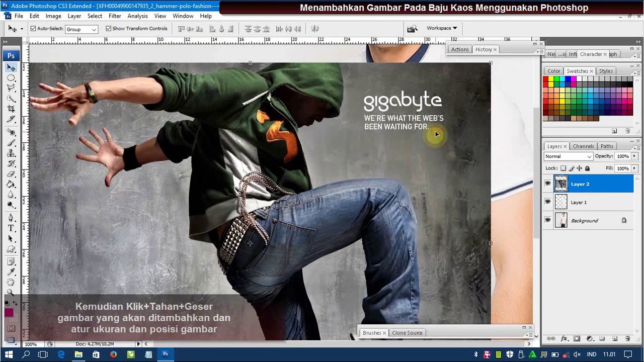Screen dimensions: 644x362
Task: Select the Crop tool
Action: tap(11, 109)
